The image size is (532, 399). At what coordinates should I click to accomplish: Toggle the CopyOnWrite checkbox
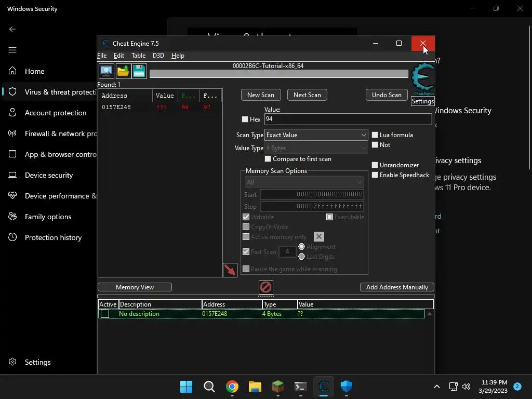point(246,227)
